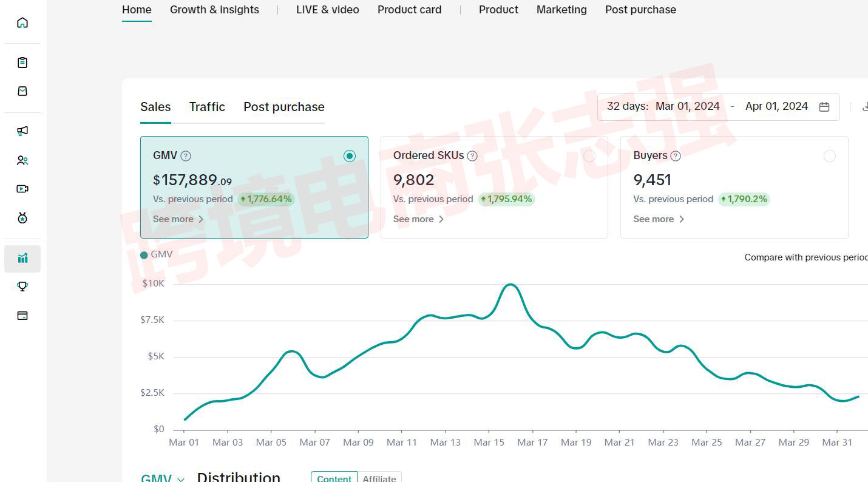Image resolution: width=868 pixels, height=482 pixels.
Task: Click the $10K axis label
Action: click(154, 283)
